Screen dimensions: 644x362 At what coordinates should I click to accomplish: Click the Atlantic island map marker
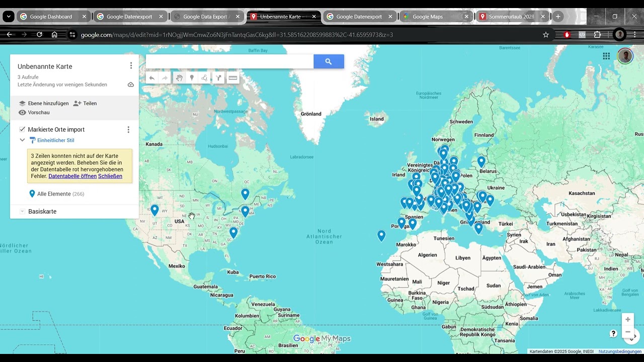(381, 235)
